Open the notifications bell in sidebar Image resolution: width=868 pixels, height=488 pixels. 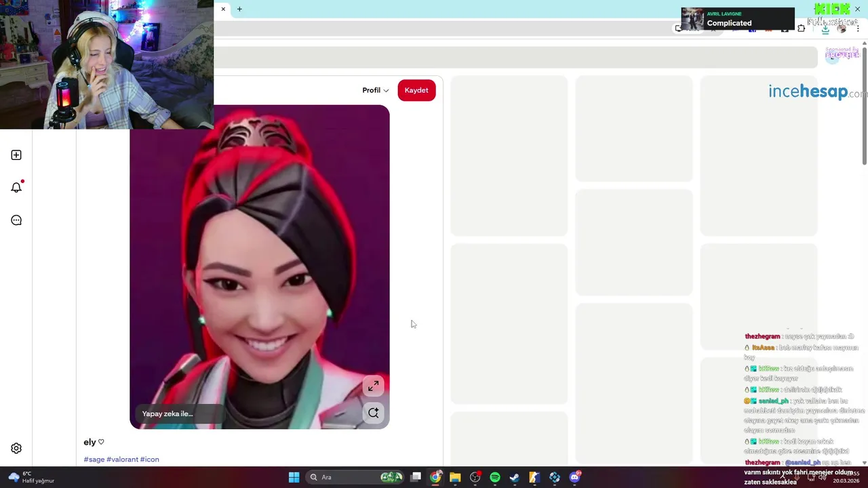(x=16, y=187)
